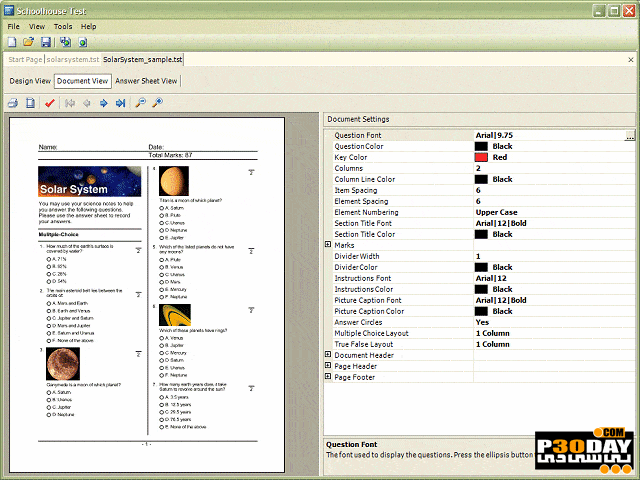Click the Titan moon picture in preview
The height and width of the screenshot is (480, 640).
point(174,181)
